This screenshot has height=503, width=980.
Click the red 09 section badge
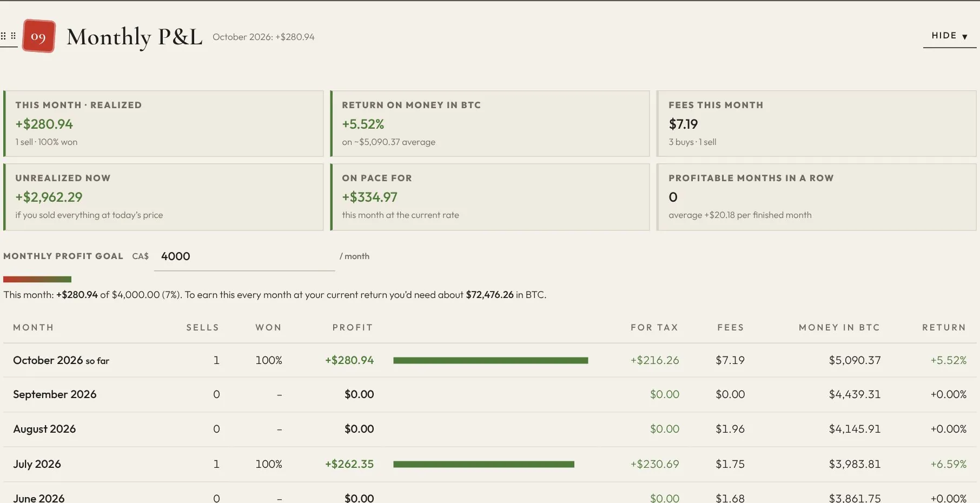[x=38, y=36]
